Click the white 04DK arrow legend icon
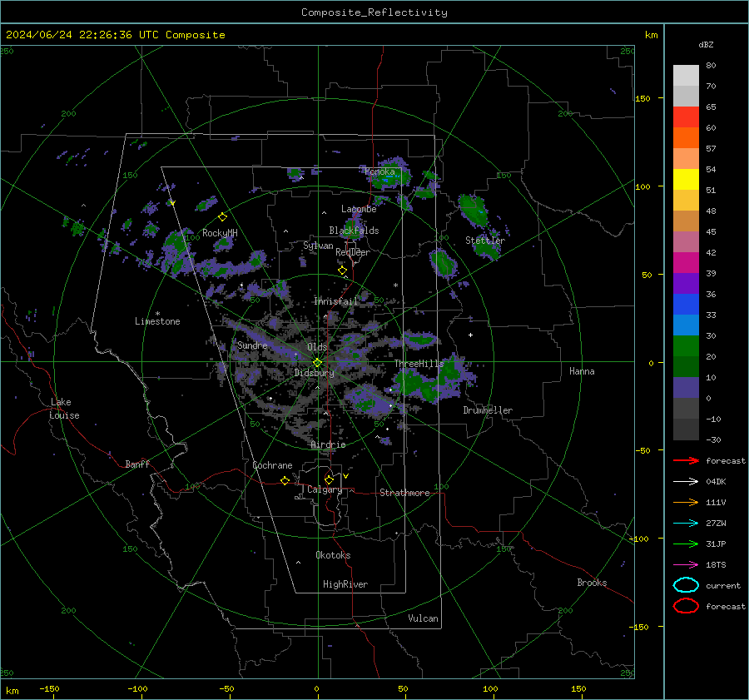The image size is (749, 700). (686, 482)
